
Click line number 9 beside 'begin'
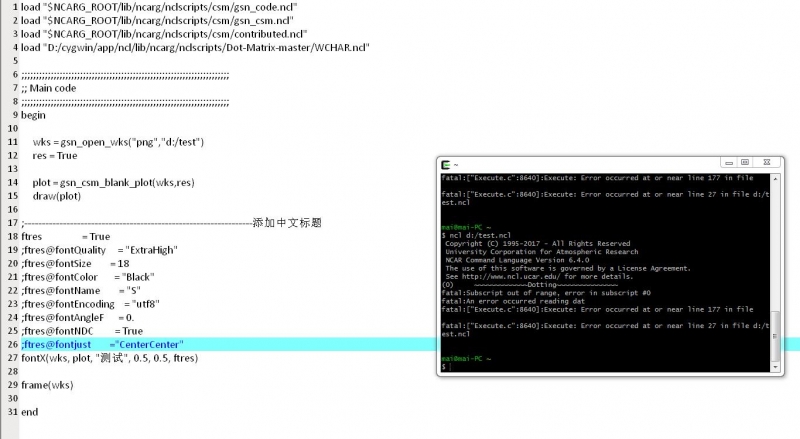point(12,115)
